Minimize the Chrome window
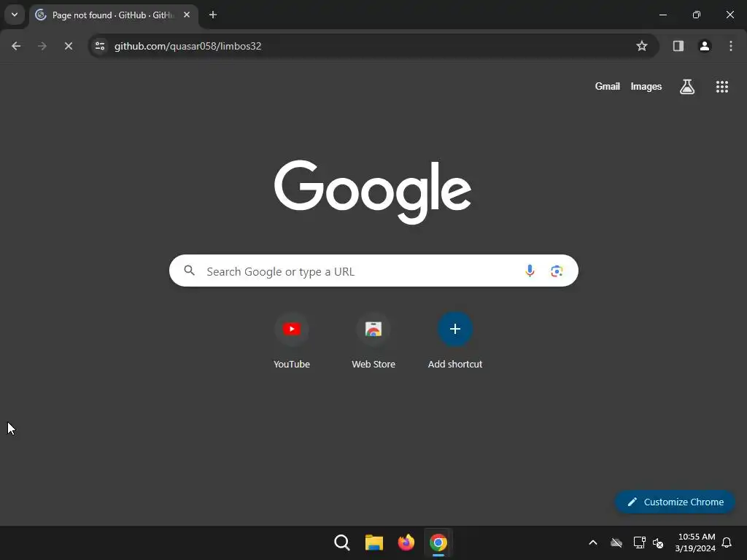This screenshot has height=560, width=747. pyautogui.click(x=662, y=15)
